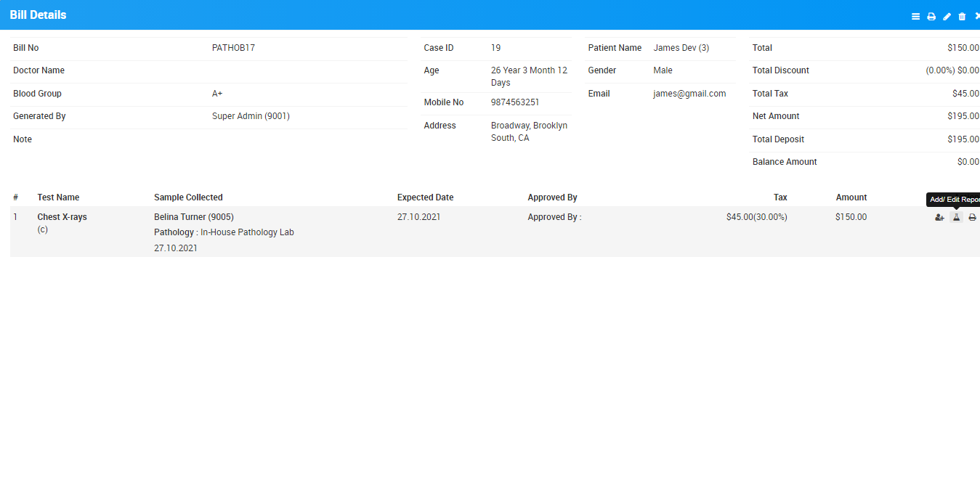This screenshot has width=980, height=477.
Task: Open Add/Edit Report flask icon
Action: [x=956, y=217]
